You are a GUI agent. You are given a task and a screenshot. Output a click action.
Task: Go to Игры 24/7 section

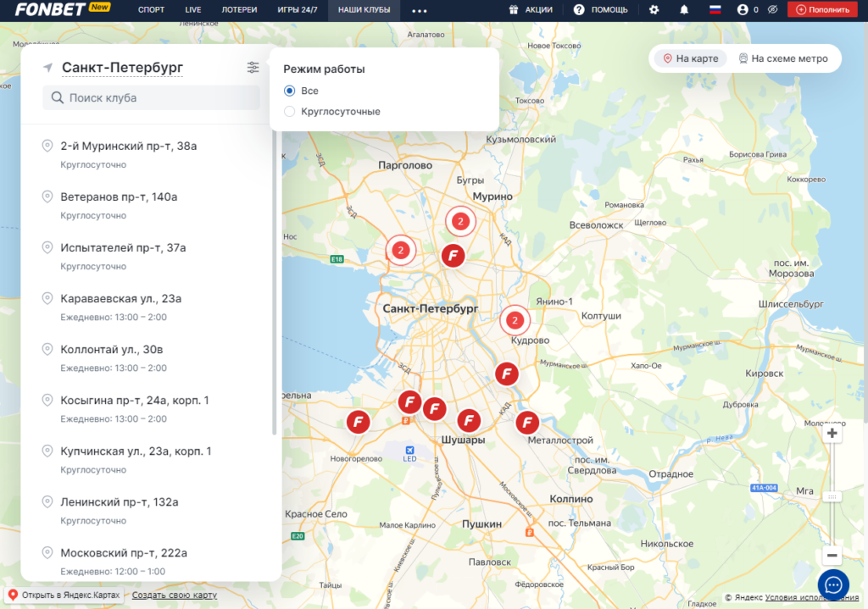(298, 10)
